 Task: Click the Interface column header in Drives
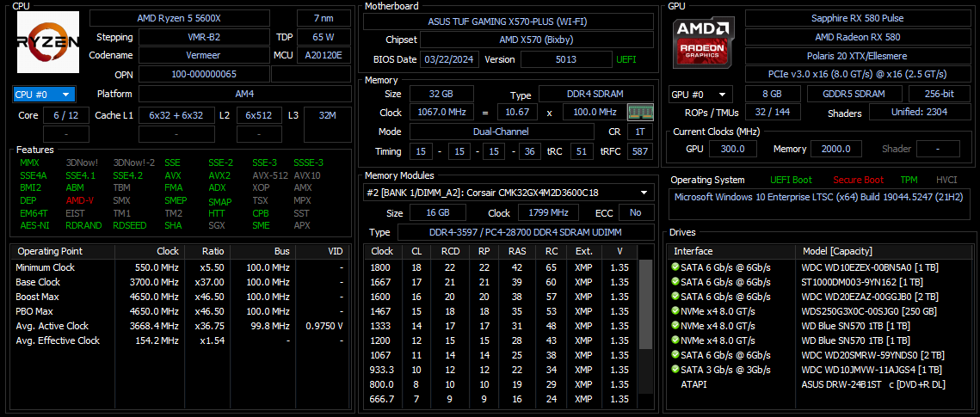(732, 251)
